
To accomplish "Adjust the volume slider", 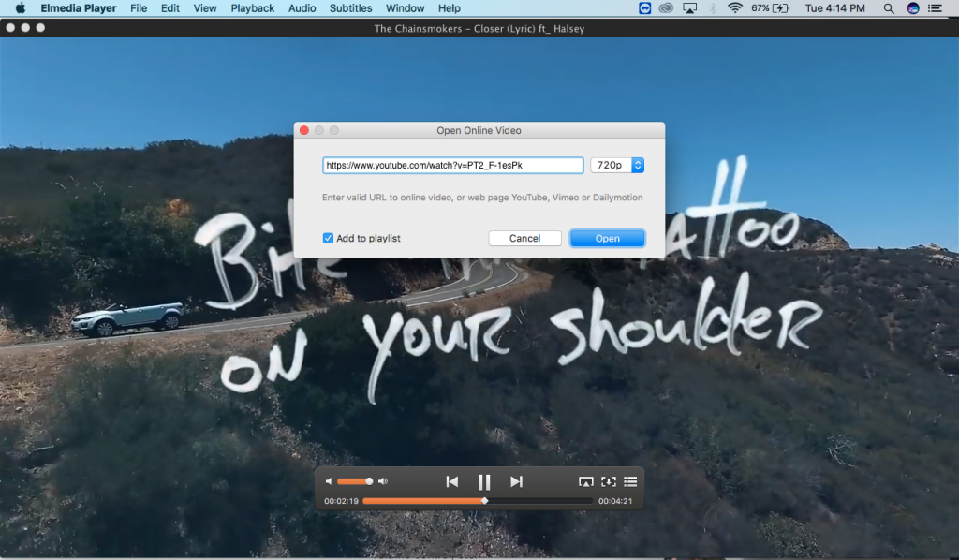I will click(x=354, y=480).
